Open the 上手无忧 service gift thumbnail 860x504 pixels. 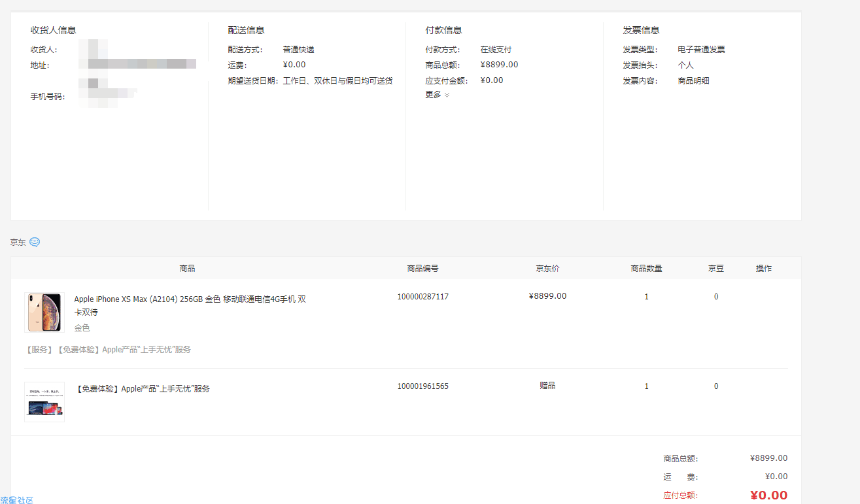(x=44, y=402)
